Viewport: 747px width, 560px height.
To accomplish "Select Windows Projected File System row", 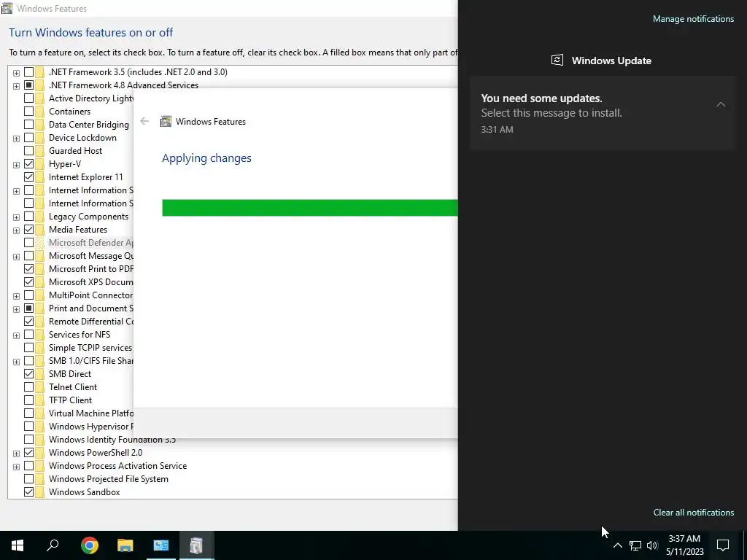I will pos(108,479).
